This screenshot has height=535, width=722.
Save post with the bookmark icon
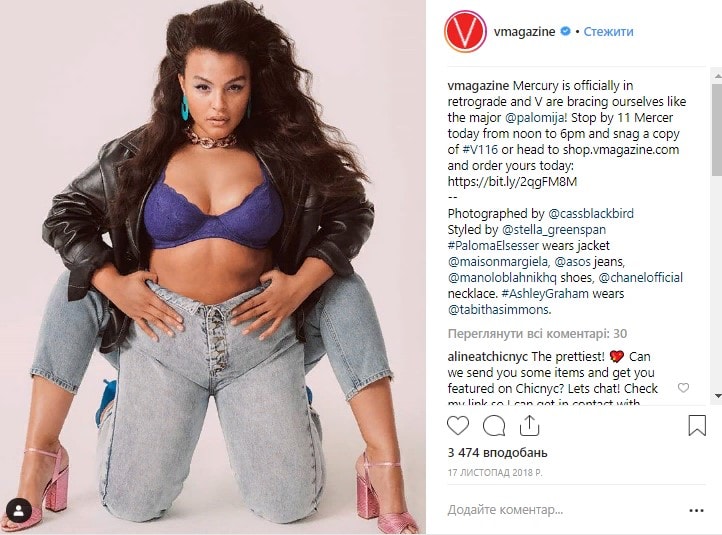[x=697, y=425]
